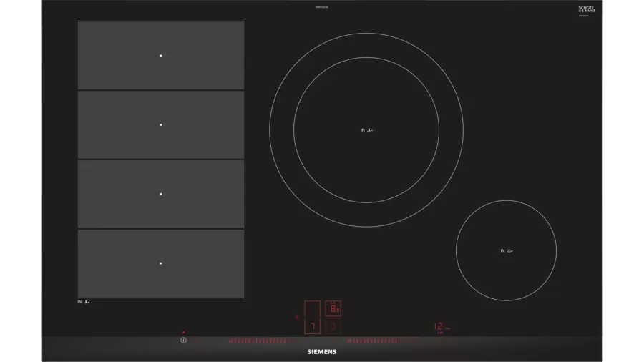The image size is (644, 362).
Task: Select the tall flex zone display showing 7
Action: [x=312, y=317]
